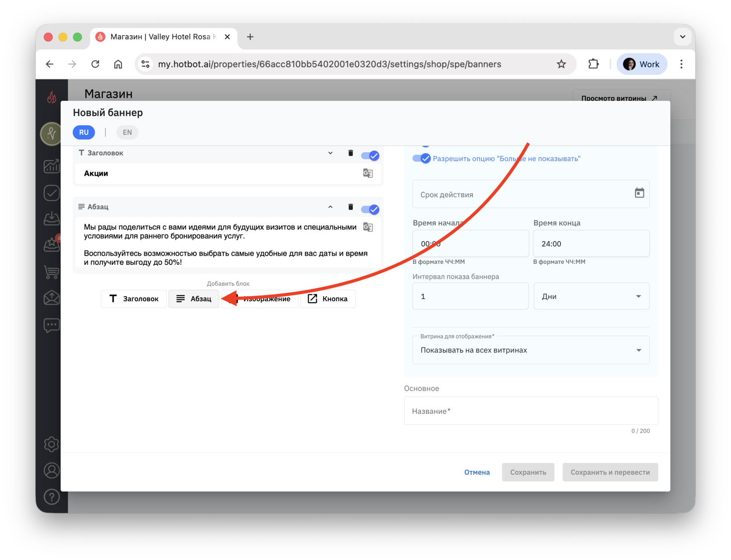Click the Сохранить button

[x=528, y=472]
